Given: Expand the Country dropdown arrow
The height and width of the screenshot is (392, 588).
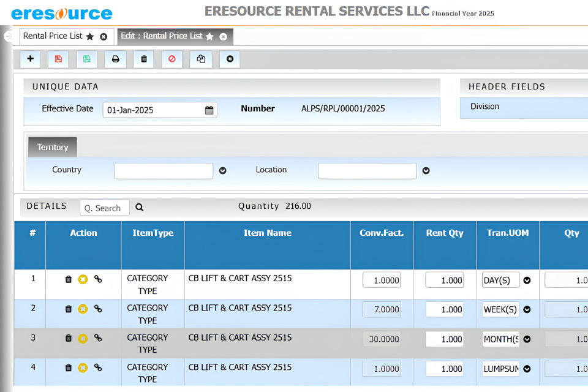Looking at the screenshot, I should point(223,171).
